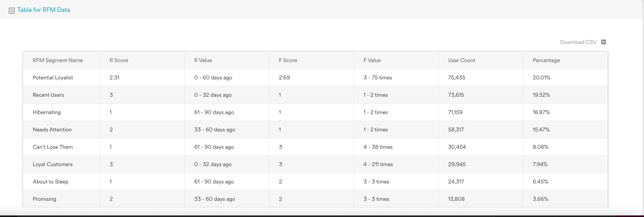644x217 pixels.
Task: Click the table grid icon beside the title
Action: 12,10
